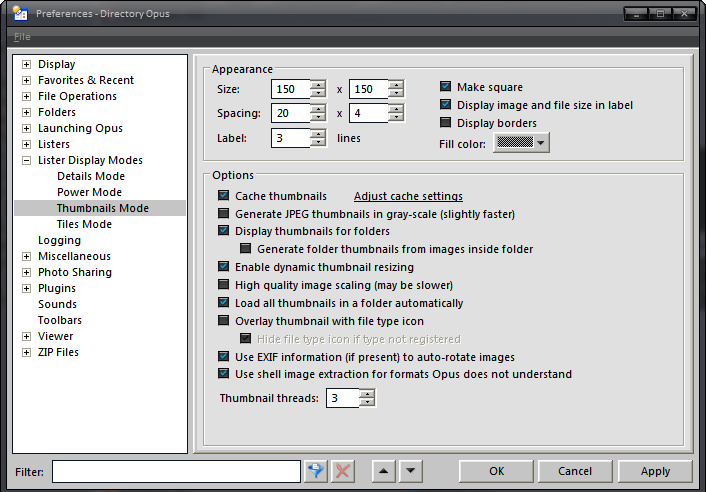Screen dimensions: 706x492
Task: Expand the File Operations category
Action: (x=27, y=96)
